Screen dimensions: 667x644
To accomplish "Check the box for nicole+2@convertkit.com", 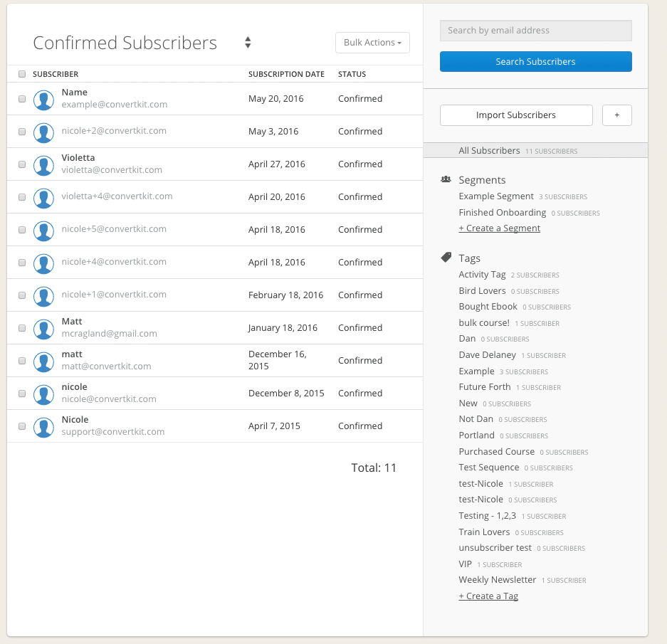I will coord(22,132).
